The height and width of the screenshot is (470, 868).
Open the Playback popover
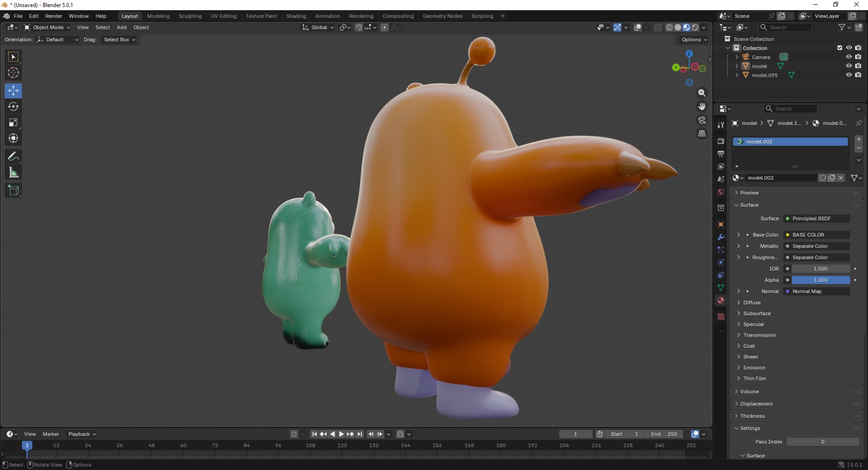point(82,434)
